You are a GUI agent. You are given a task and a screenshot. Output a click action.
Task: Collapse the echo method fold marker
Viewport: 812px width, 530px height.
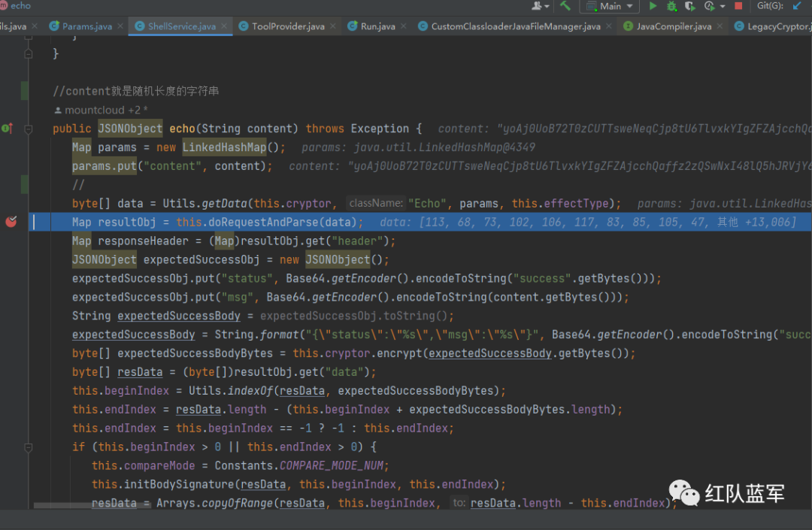pyautogui.click(x=29, y=129)
